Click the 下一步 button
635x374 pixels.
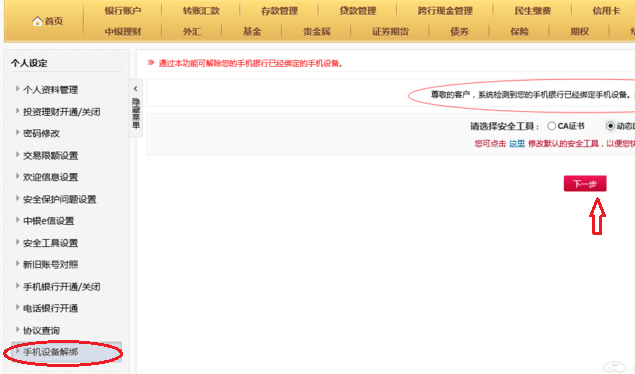pos(585,184)
